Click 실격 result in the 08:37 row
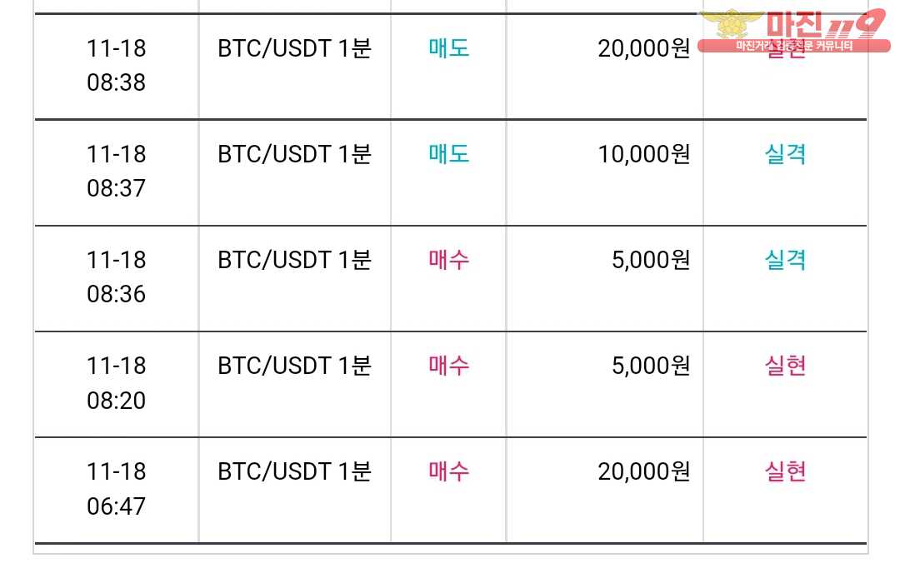Screen dimensions: 900x588 point(785,154)
